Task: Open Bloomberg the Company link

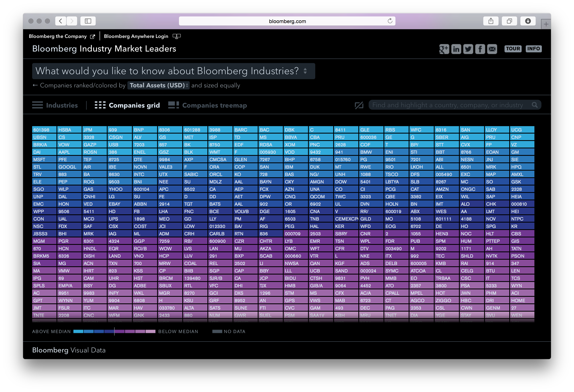Action: tap(58, 36)
